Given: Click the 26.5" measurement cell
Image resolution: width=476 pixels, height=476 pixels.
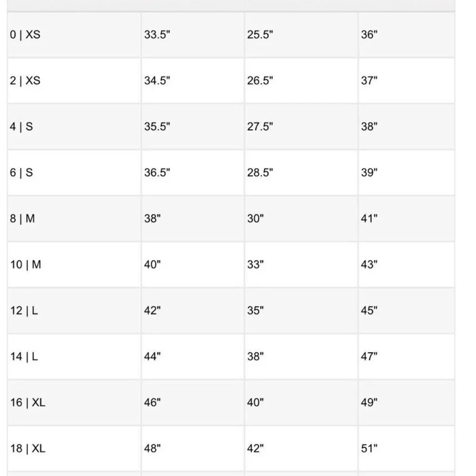Looking at the screenshot, I should pyautogui.click(x=301, y=81).
